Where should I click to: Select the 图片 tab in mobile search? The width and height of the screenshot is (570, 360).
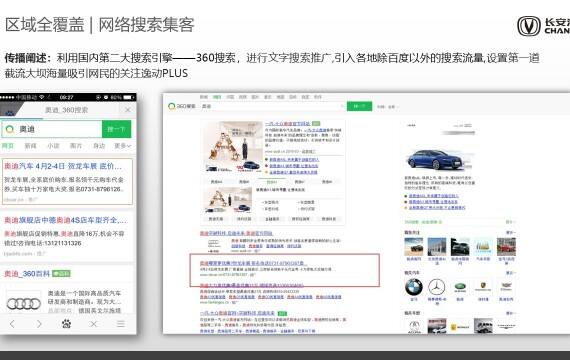(x=76, y=146)
